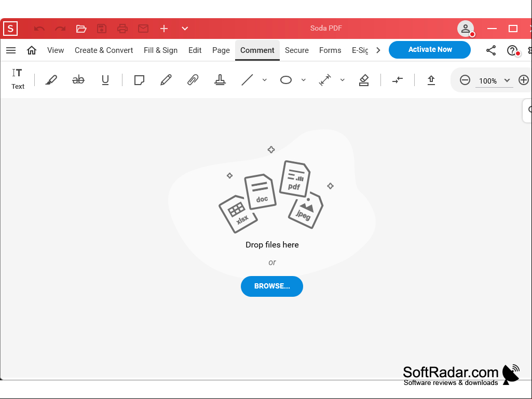This screenshot has width=532, height=399.
Task: Show more tabs with right chevron
Action: (378, 50)
